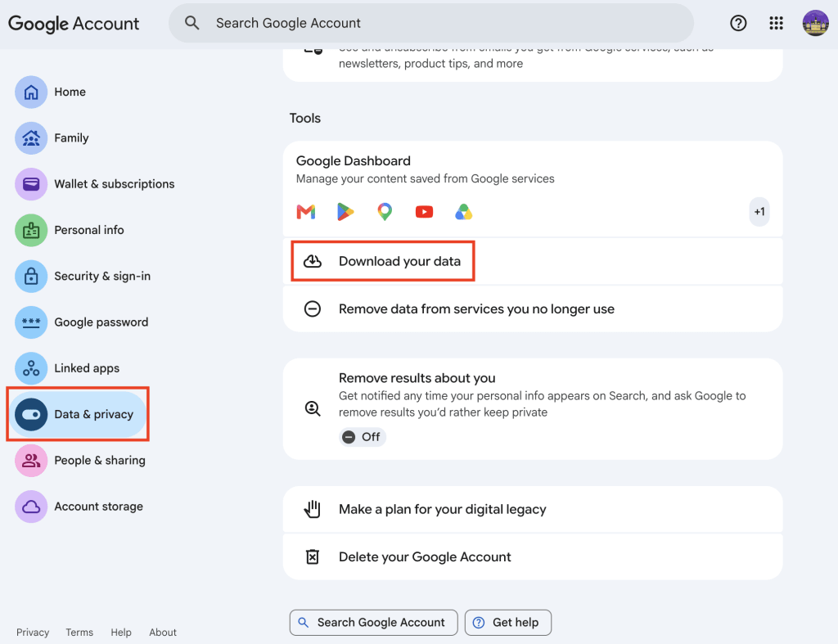Click the Google Drive icon in Dashboard

coord(463,212)
